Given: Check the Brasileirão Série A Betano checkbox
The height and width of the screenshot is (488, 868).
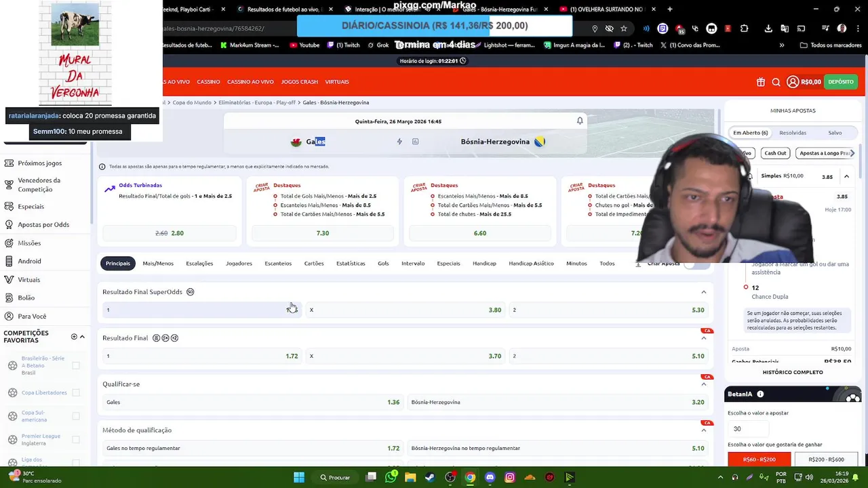Looking at the screenshot, I should point(76,365).
